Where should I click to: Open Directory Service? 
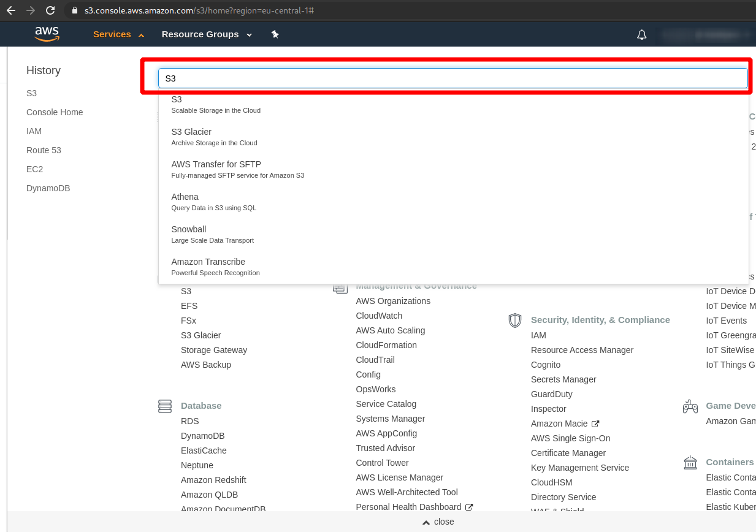[563, 497]
